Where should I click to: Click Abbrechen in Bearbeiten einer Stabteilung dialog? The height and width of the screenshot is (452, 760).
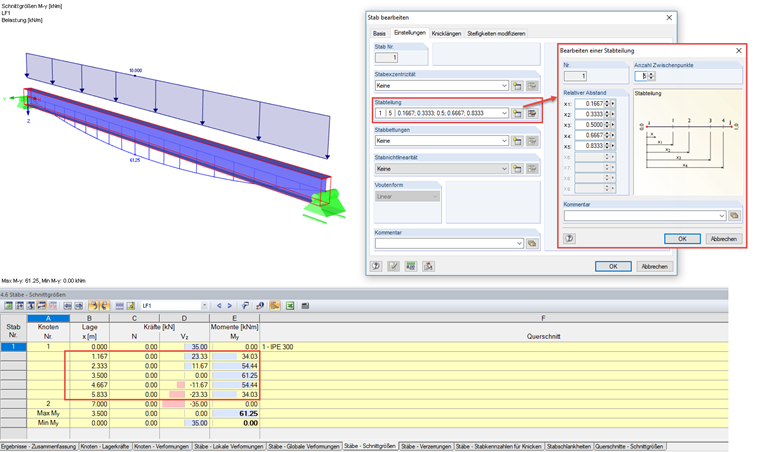tap(724, 239)
